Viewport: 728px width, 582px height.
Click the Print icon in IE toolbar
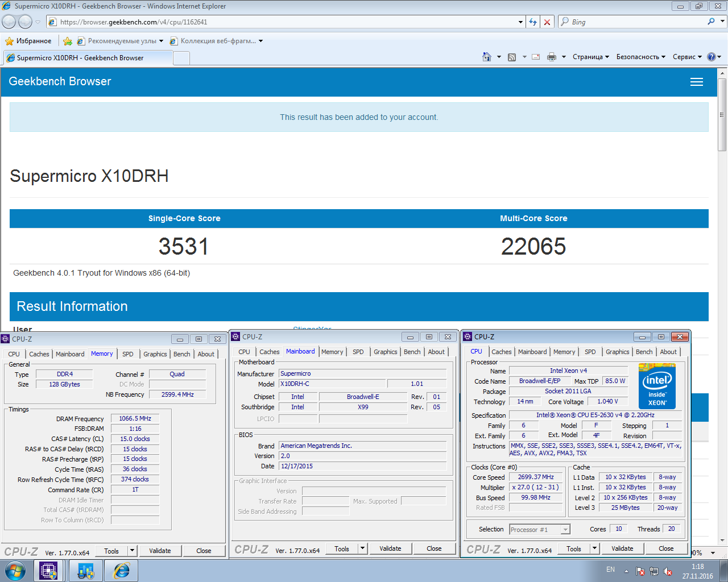click(x=551, y=57)
